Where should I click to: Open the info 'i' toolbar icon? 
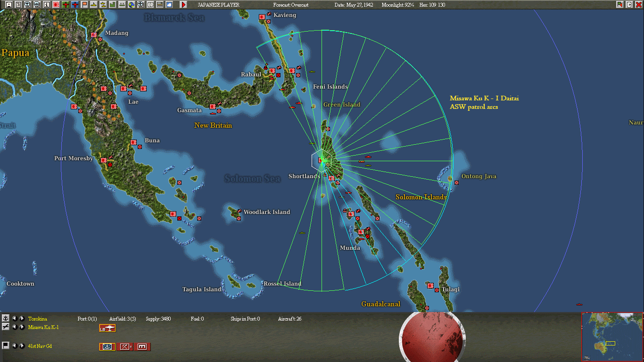point(47,5)
